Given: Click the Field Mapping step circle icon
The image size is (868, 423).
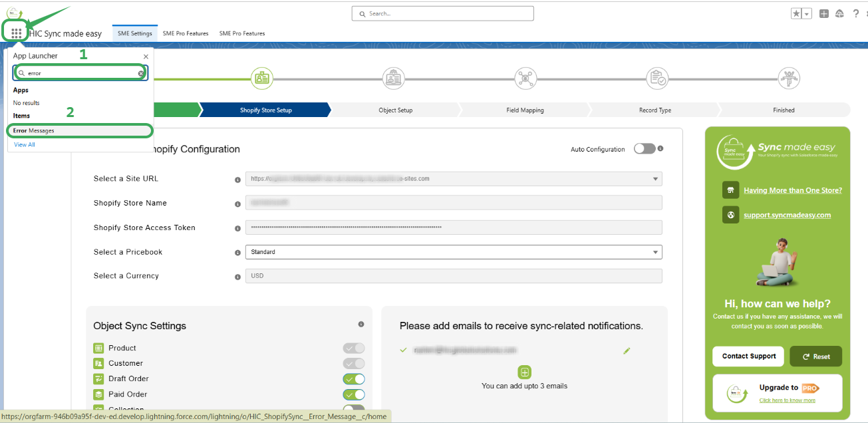Looking at the screenshot, I should click(x=525, y=78).
